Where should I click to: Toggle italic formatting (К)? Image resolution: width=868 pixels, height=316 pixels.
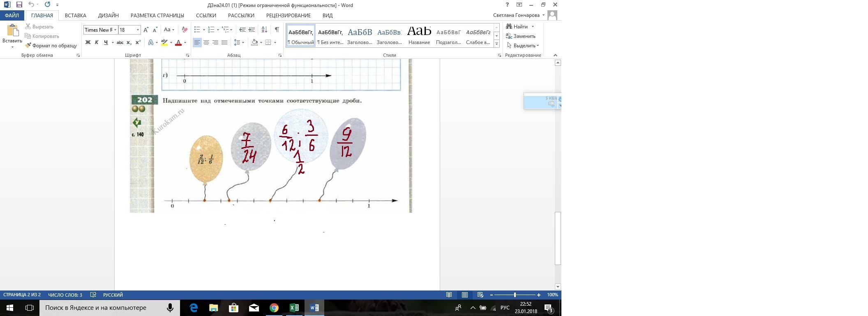(x=97, y=42)
